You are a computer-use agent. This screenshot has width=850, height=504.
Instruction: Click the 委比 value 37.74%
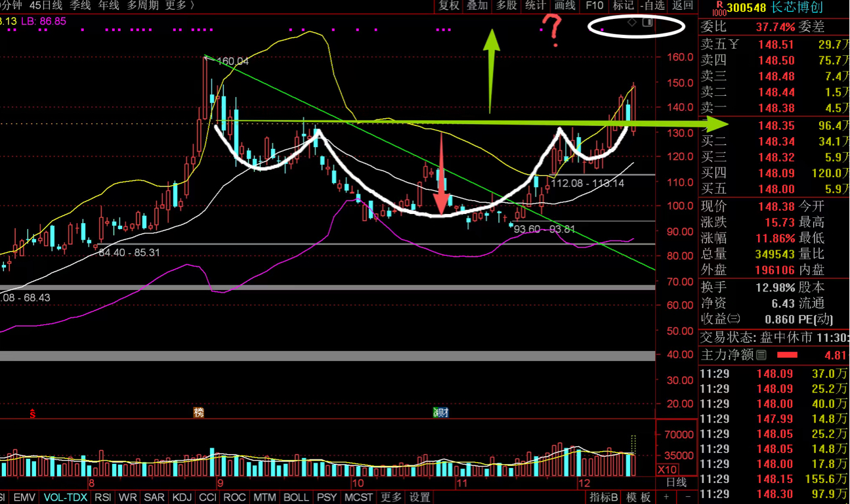click(x=775, y=27)
